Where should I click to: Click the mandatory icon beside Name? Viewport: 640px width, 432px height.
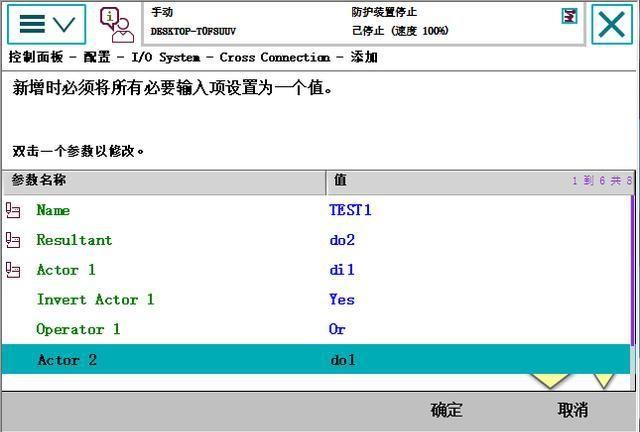[x=13, y=211]
